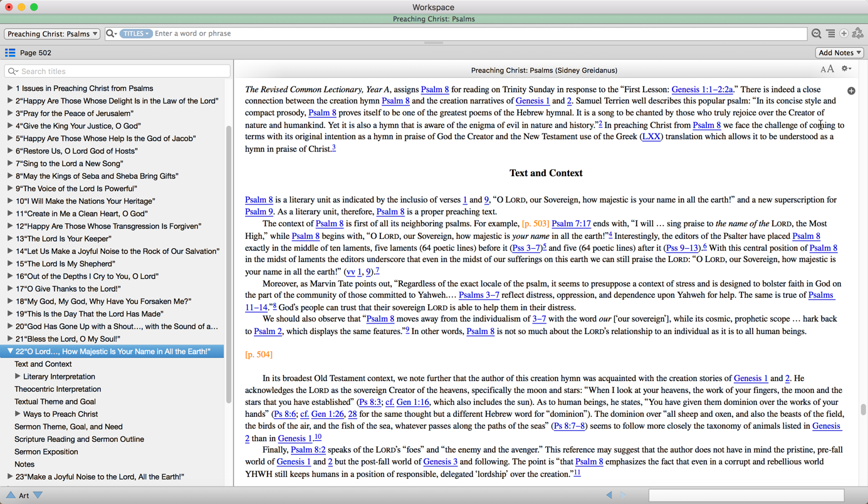Select Sermon Exposition in the contents list
This screenshot has width=868, height=504.
[46, 452]
